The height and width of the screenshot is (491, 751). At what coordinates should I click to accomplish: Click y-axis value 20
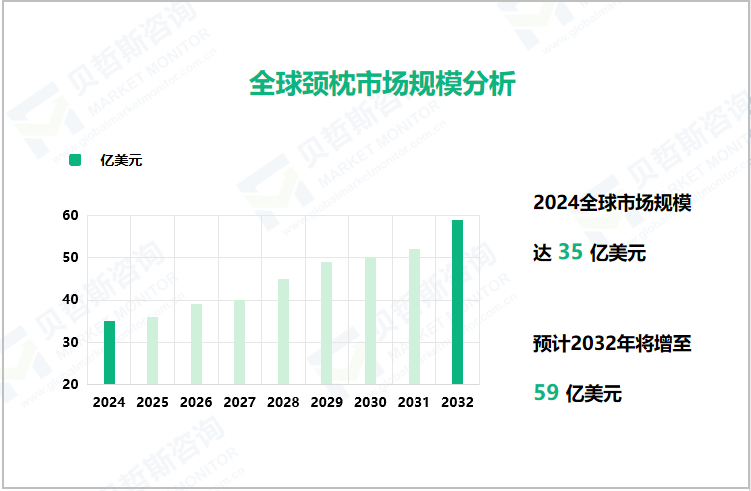point(70,384)
